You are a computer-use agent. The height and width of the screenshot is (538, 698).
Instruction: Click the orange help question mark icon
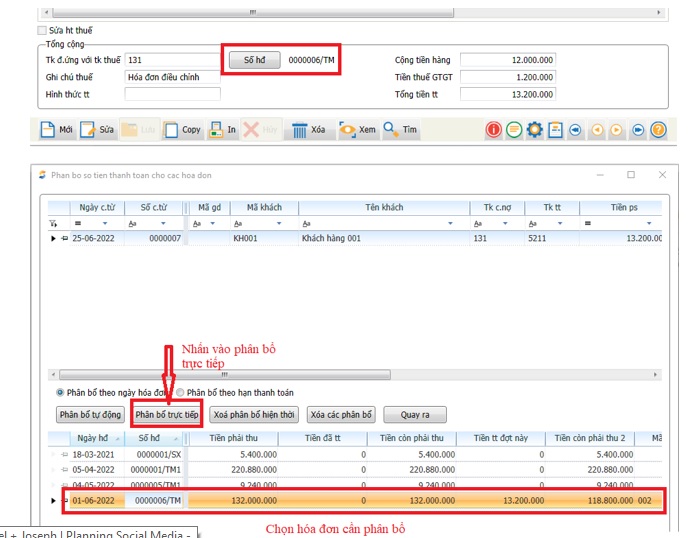[658, 130]
